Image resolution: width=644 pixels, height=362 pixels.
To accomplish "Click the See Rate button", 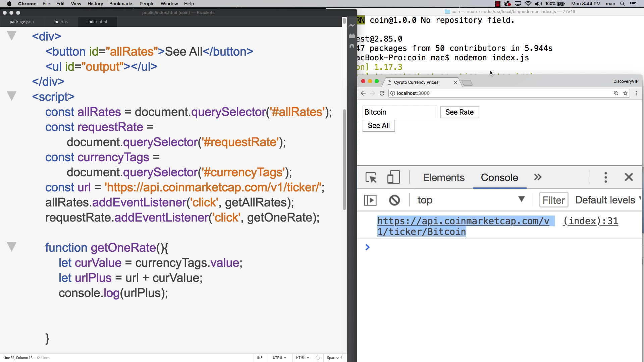I will click(x=460, y=112).
